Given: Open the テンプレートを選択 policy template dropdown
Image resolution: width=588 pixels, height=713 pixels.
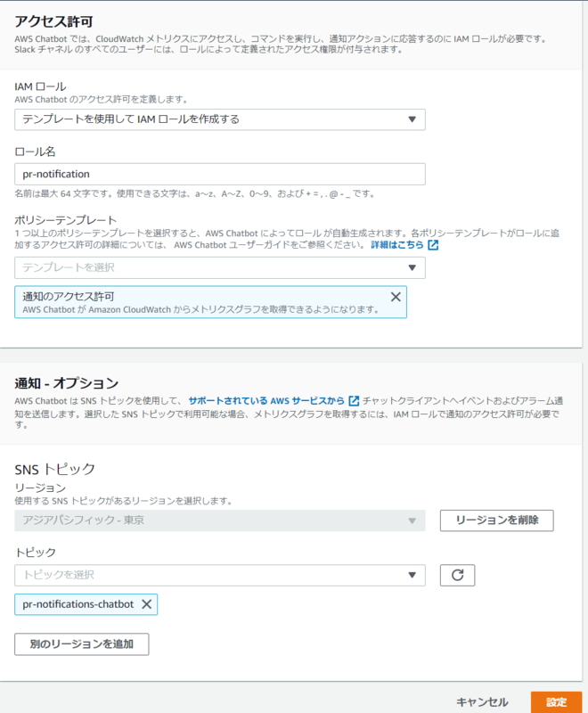Looking at the screenshot, I should pyautogui.click(x=220, y=268).
